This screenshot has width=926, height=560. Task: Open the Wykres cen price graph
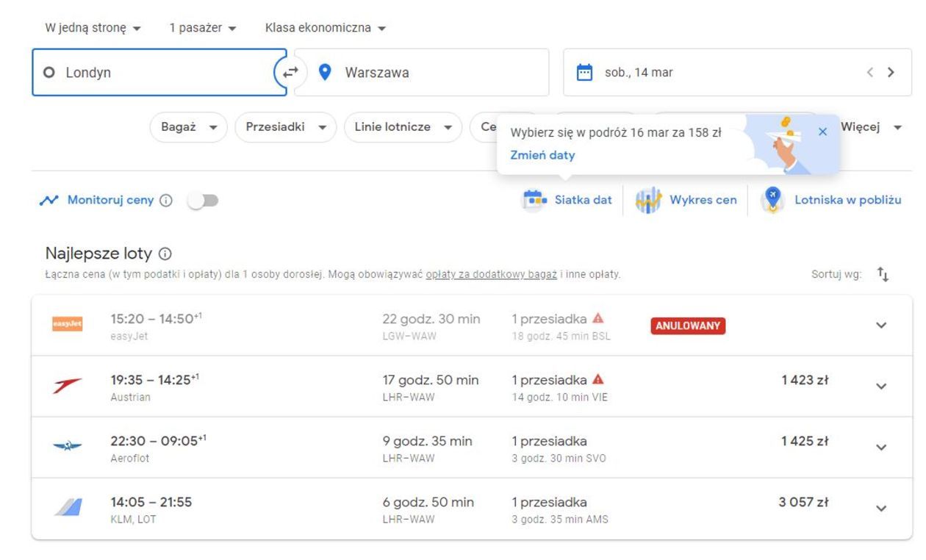click(x=686, y=200)
